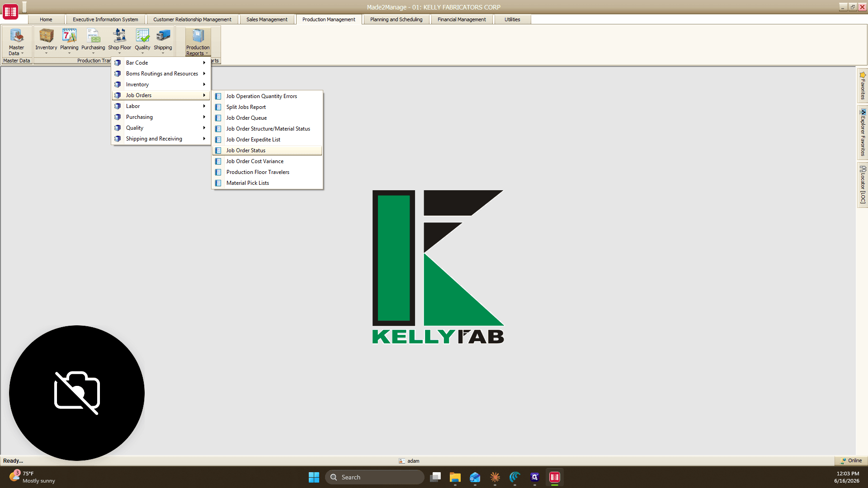Screen dimensions: 868x488
Task: Switch to the Financial Management tab
Action: point(462,19)
